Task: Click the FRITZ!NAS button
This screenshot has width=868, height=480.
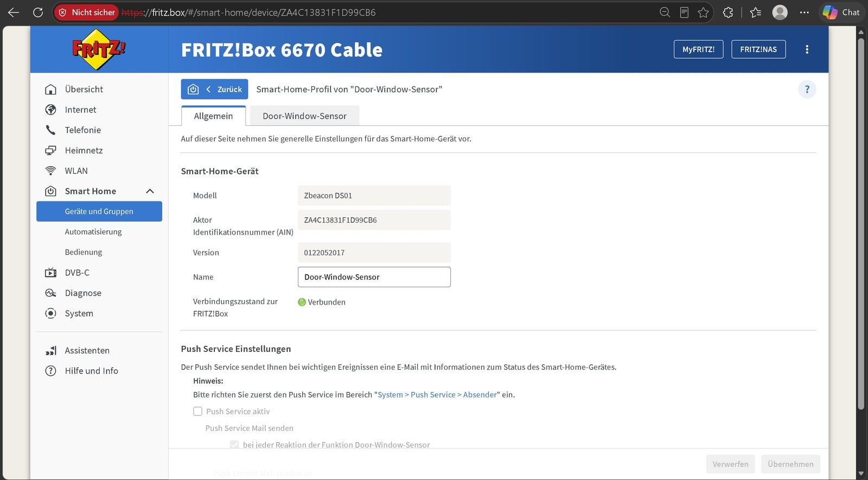Action: point(758,49)
